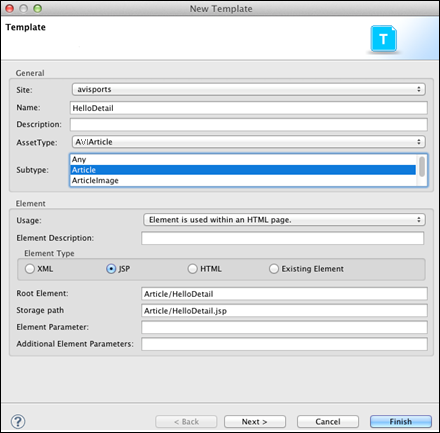
Task: Click the blue Template T icon
Action: (384, 39)
